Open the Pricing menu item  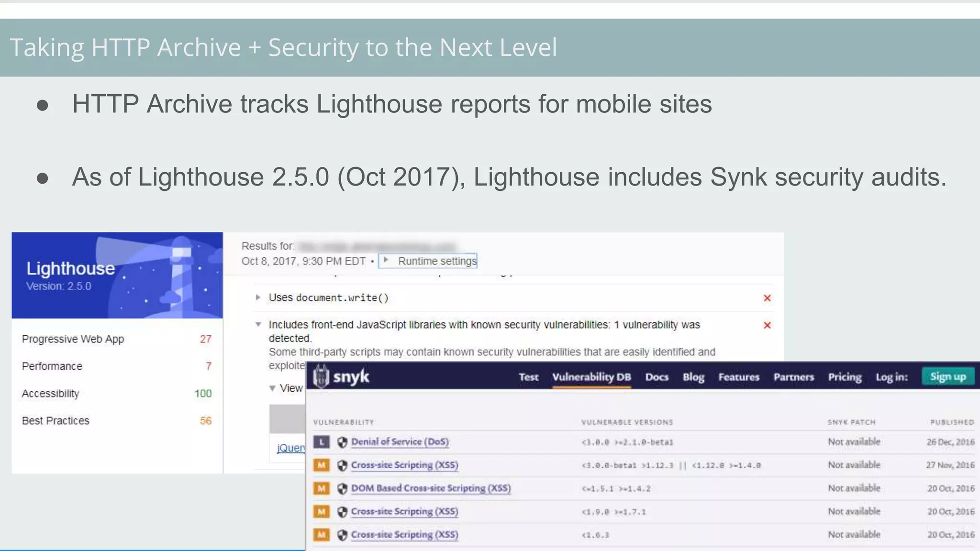click(845, 377)
